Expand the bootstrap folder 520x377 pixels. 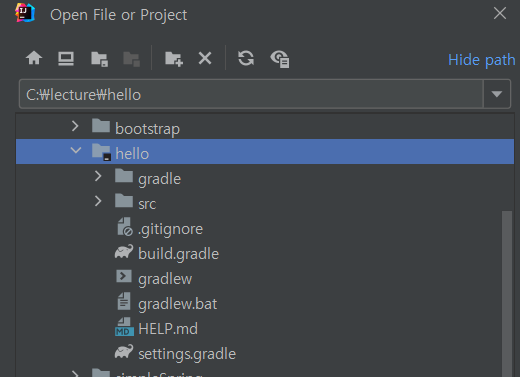pyautogui.click(x=75, y=126)
